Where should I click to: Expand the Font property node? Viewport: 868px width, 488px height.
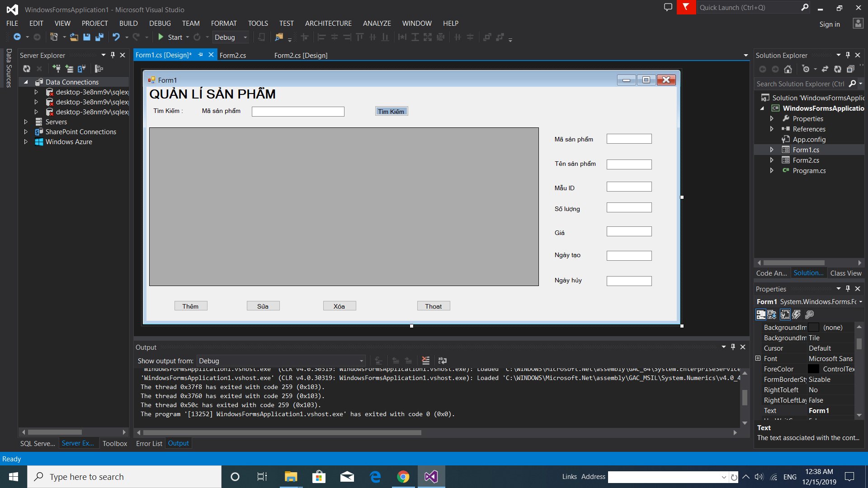pyautogui.click(x=758, y=358)
